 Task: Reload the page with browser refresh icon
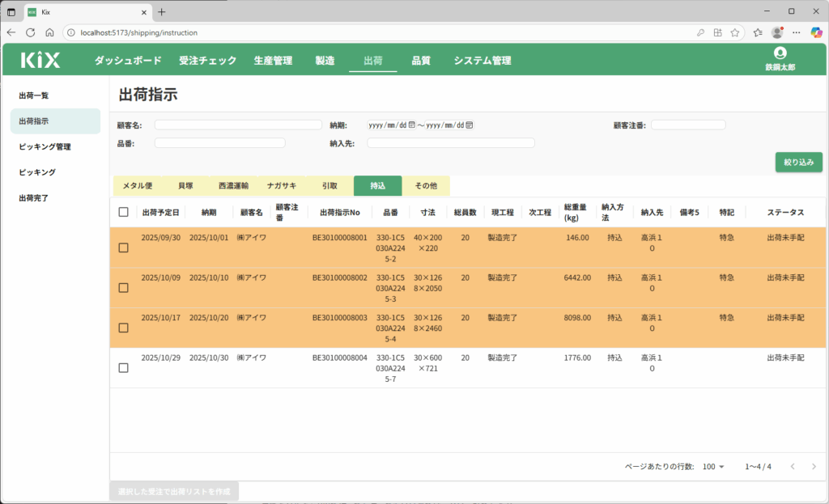30,32
